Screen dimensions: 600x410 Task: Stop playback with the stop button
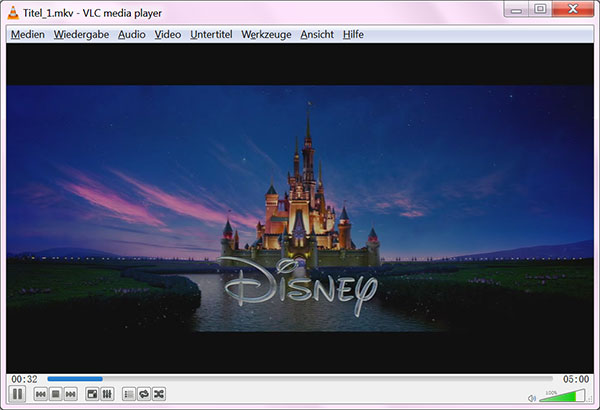pyautogui.click(x=55, y=394)
